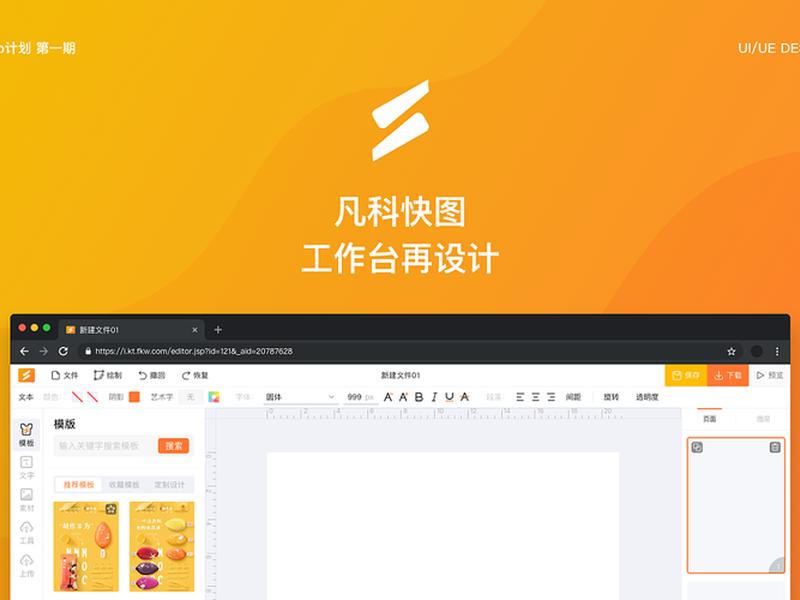Select the 工具 tools sidebar icon
The width and height of the screenshot is (800, 600).
pyautogui.click(x=27, y=533)
